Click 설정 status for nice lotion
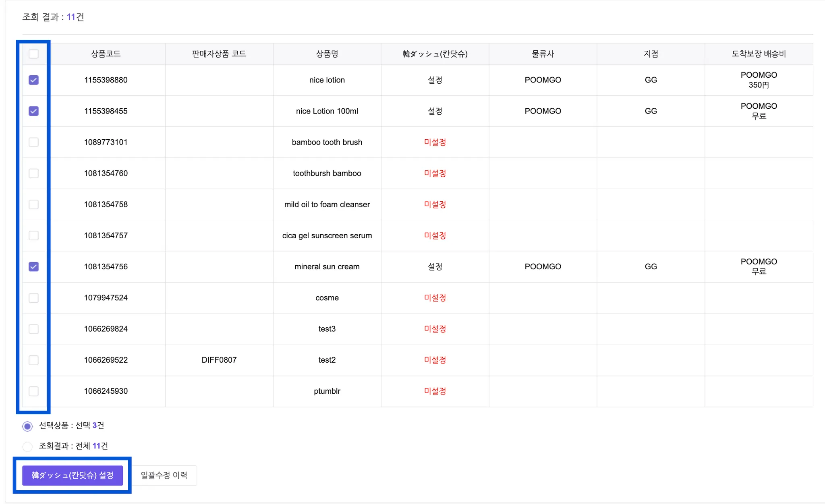Viewport: 825px width, 504px height. click(x=435, y=80)
